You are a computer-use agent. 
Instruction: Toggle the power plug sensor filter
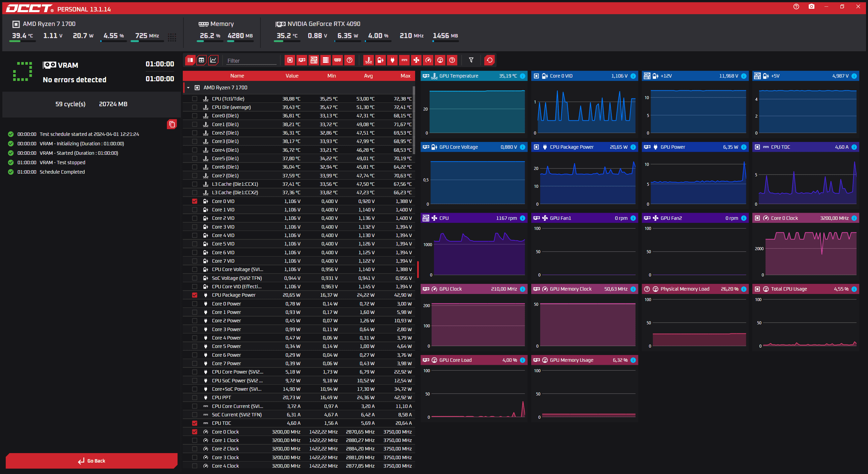392,60
